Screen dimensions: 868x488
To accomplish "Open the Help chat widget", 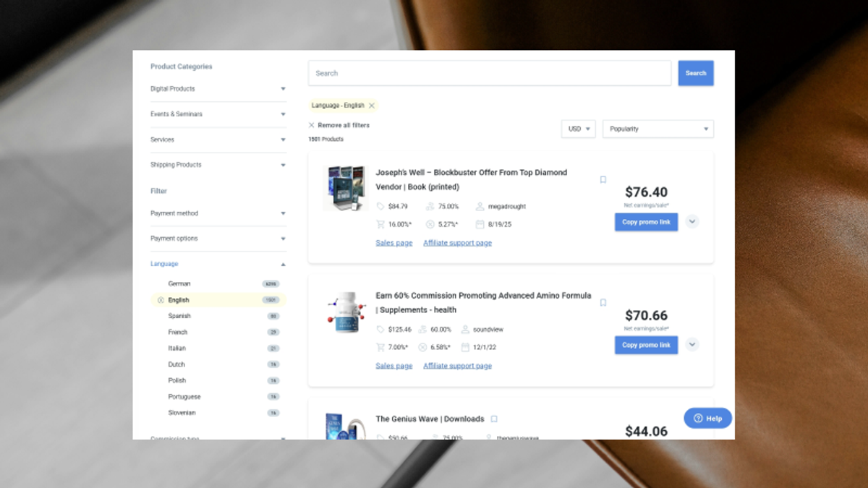I will pyautogui.click(x=707, y=419).
